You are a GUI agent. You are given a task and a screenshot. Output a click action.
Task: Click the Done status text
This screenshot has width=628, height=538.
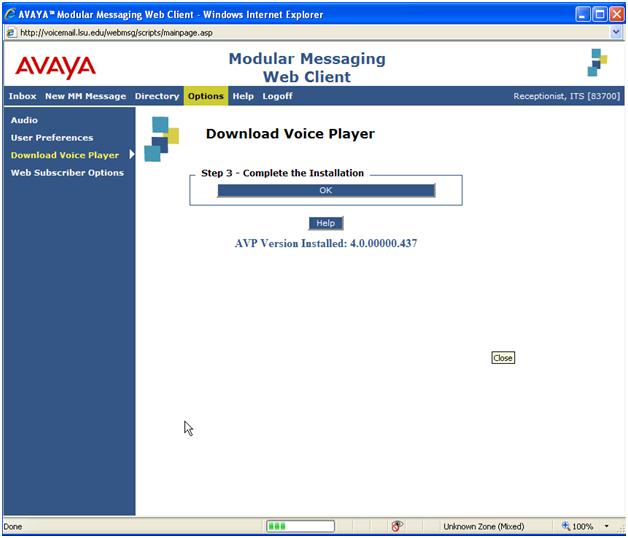[x=12, y=526]
